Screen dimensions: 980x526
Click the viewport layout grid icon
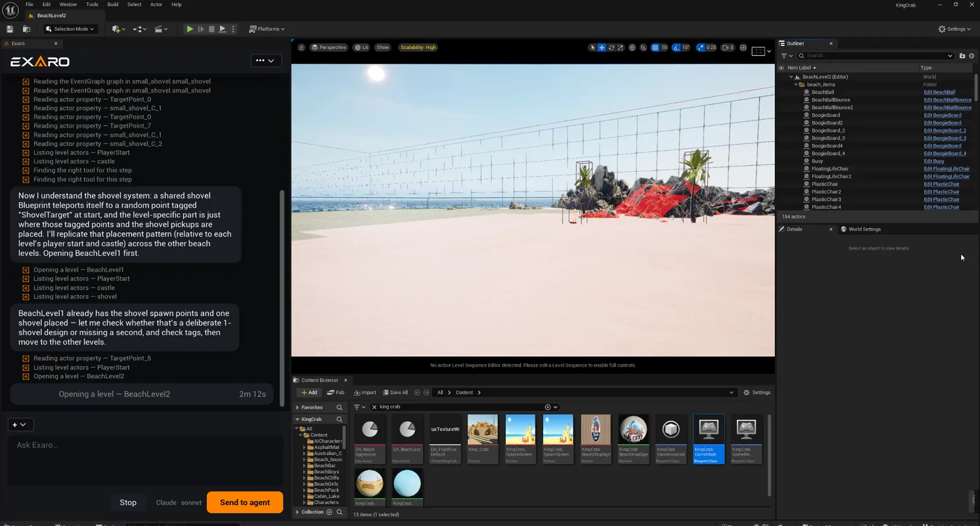(744, 47)
